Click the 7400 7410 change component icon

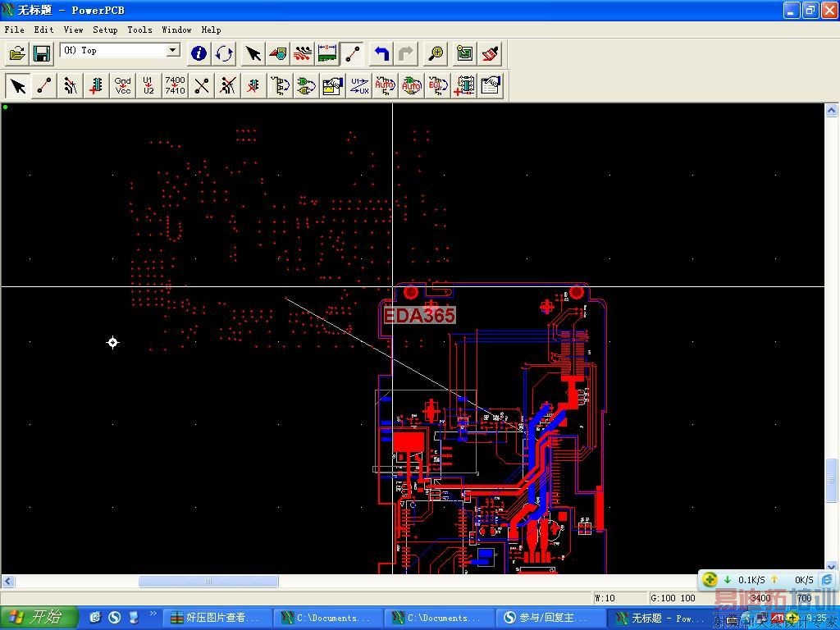click(x=175, y=85)
